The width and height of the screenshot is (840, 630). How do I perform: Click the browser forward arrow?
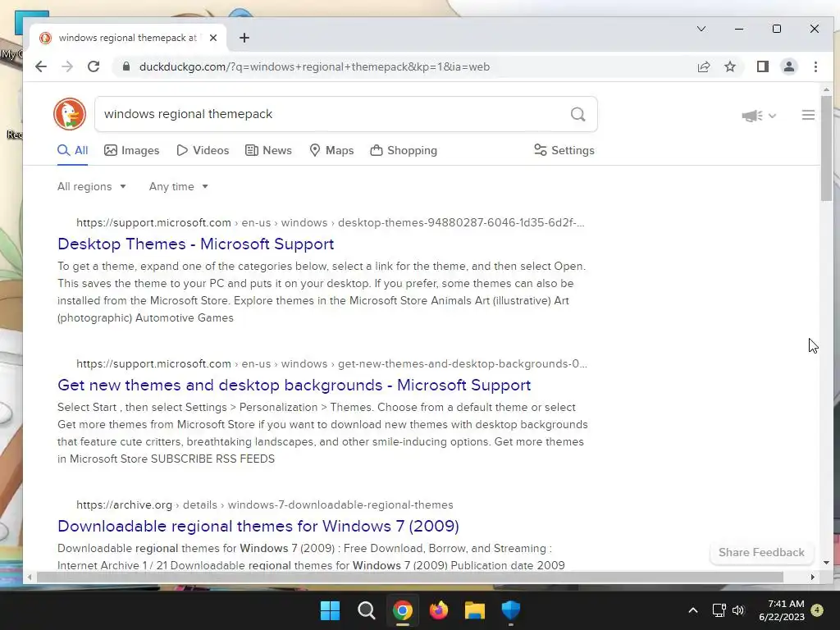pos(67,66)
